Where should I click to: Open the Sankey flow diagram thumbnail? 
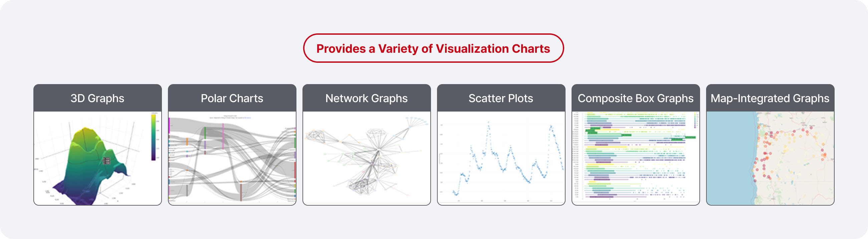coord(232,158)
